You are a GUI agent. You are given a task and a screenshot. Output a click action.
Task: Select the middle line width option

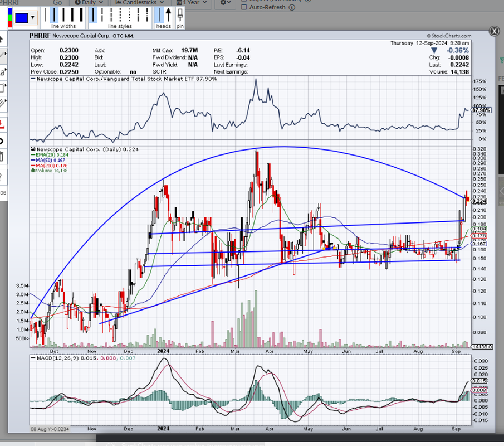63,15
